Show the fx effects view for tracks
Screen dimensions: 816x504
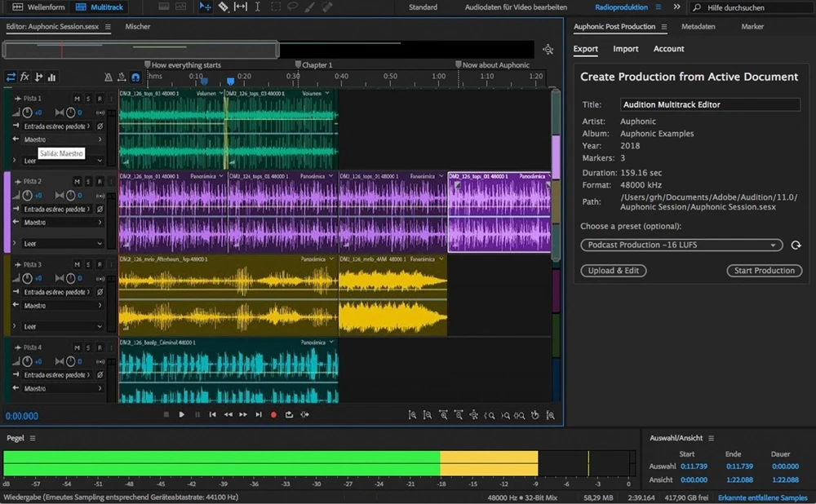point(24,77)
